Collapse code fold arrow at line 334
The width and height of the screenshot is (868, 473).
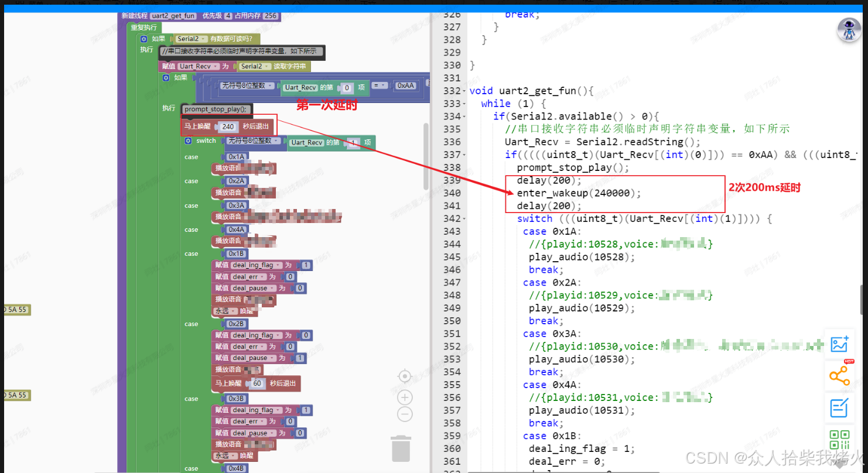point(464,116)
